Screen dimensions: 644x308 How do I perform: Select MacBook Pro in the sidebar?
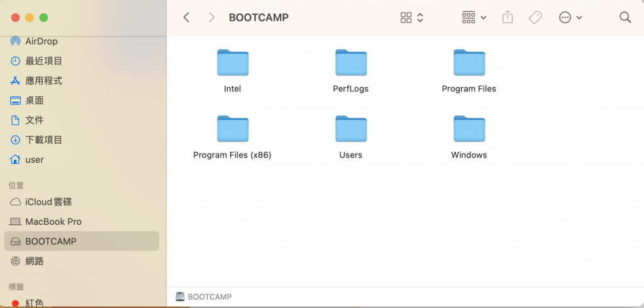tap(81, 222)
